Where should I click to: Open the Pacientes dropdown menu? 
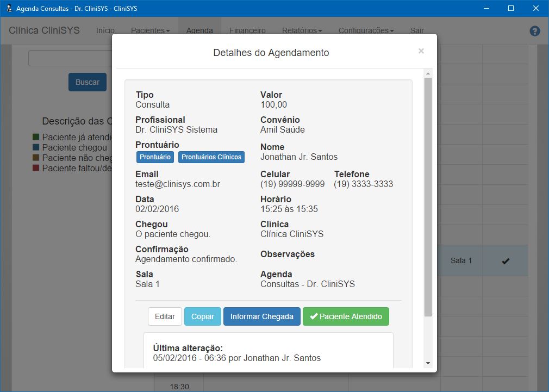tap(151, 30)
